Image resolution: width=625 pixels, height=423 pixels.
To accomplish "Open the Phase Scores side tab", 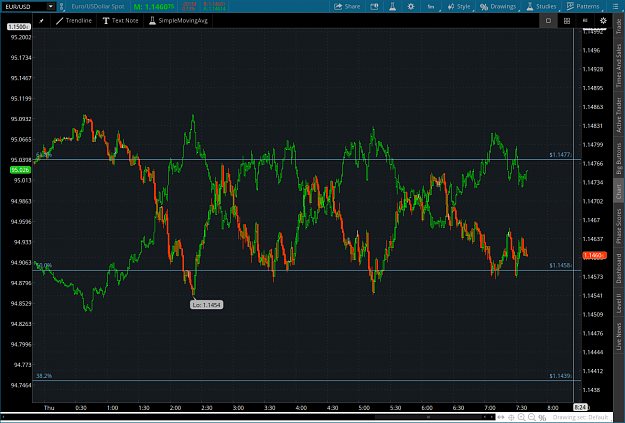I will [x=619, y=226].
